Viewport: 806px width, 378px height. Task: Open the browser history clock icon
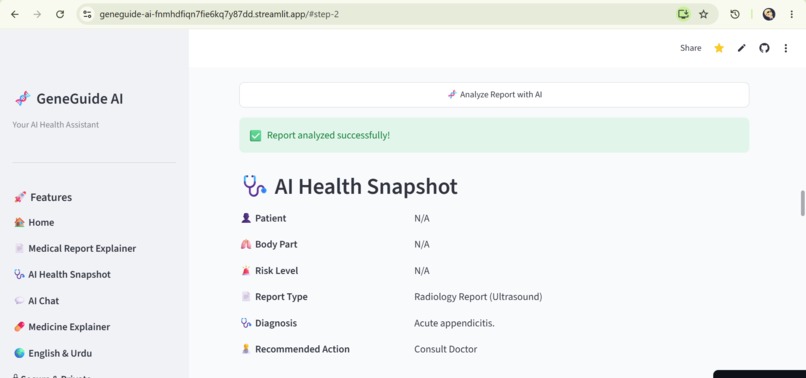click(x=735, y=14)
